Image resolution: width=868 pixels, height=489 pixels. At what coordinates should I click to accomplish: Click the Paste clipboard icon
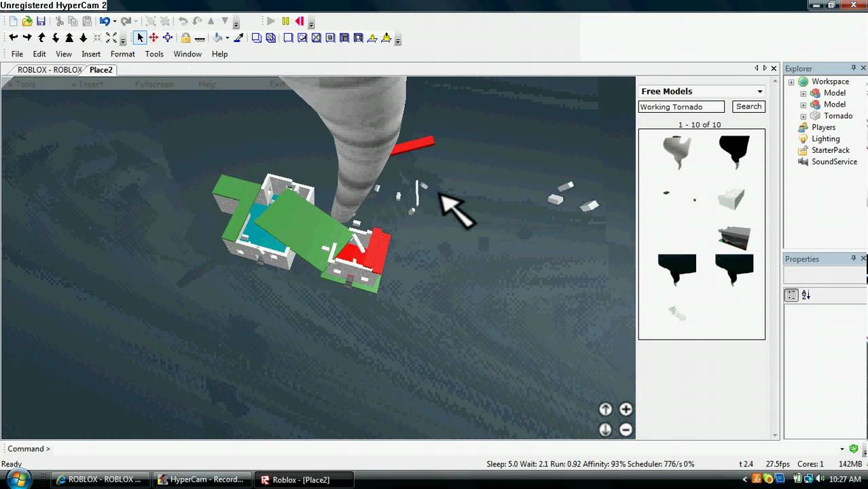tap(87, 21)
